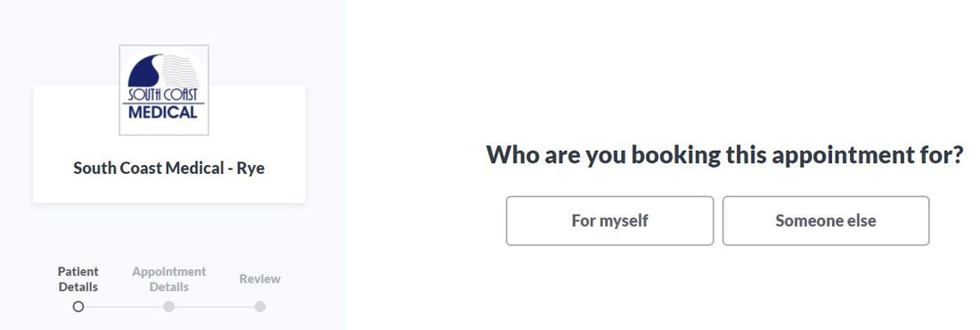Screen dimensions: 980x330
Task: Select Someone else as the patient
Action: pyautogui.click(x=826, y=220)
